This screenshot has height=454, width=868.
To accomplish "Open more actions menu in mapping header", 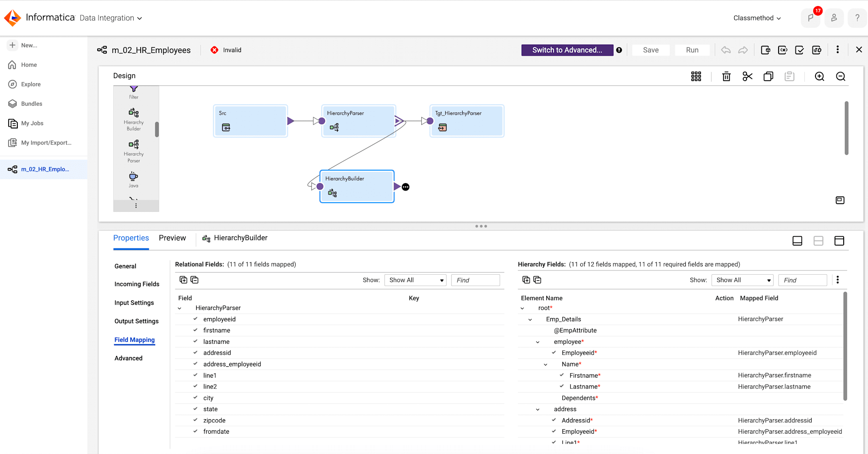I will click(x=838, y=50).
